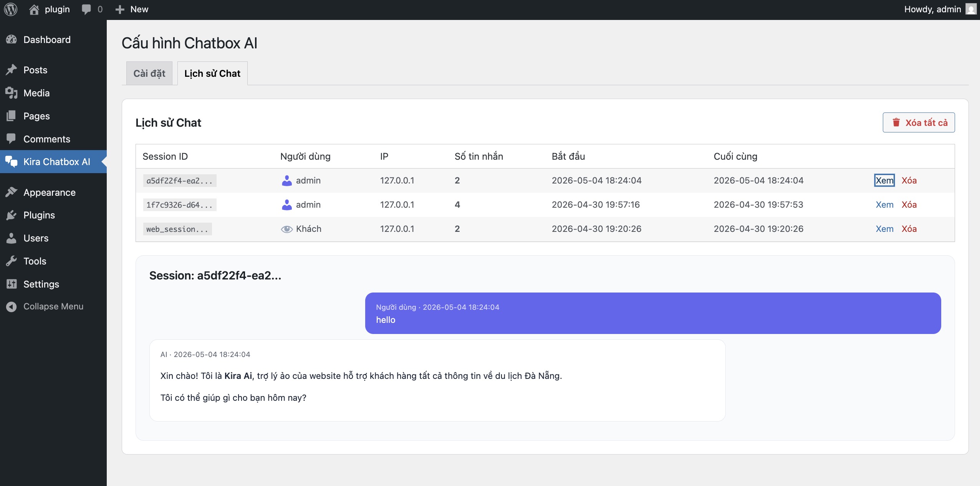This screenshot has height=486, width=980.
Task: Switch to the Cài đặt tab
Action: pos(149,73)
